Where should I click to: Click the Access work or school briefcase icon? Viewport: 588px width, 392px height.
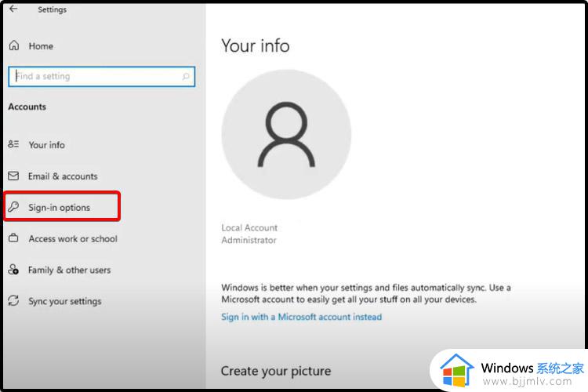point(13,238)
